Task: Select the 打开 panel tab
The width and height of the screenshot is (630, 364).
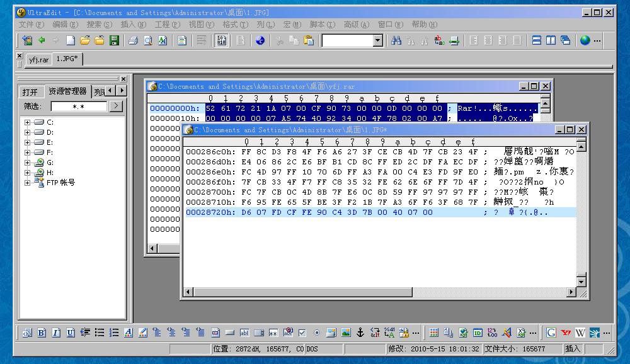Action: 30,92
